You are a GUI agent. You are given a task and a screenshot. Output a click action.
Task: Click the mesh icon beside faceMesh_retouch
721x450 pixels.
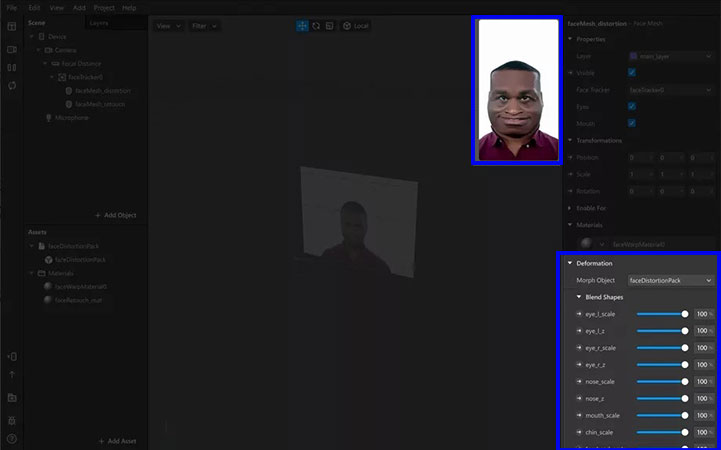(x=69, y=104)
